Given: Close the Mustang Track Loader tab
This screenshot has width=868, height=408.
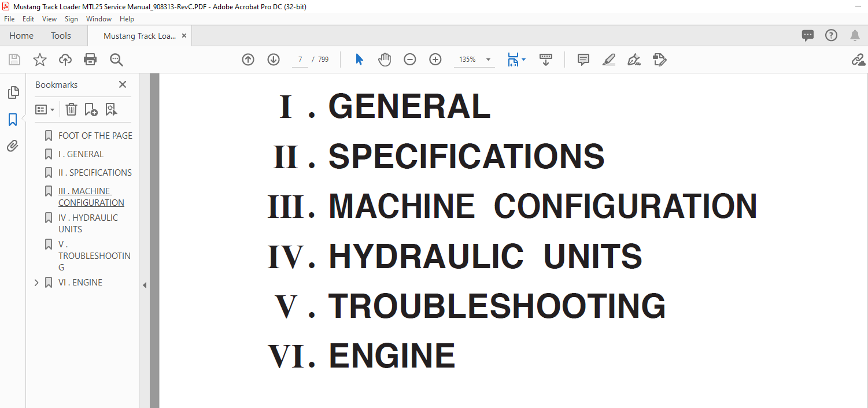Looking at the screenshot, I should point(184,36).
